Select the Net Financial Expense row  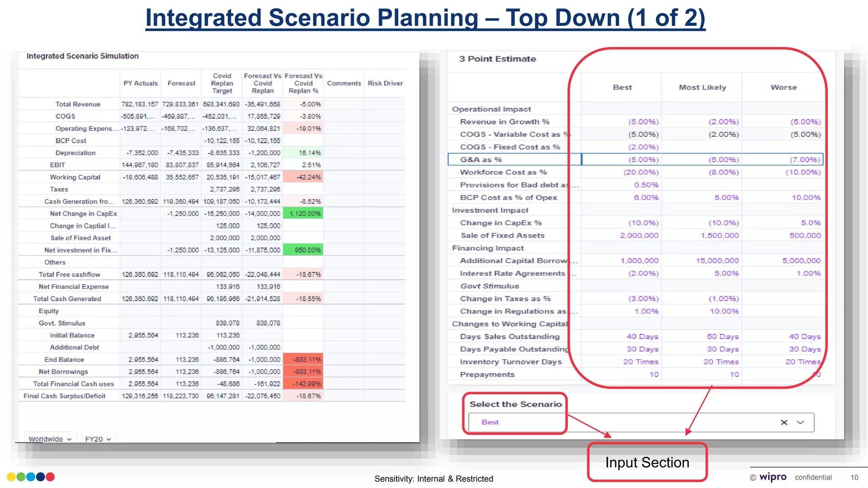[x=211, y=287]
